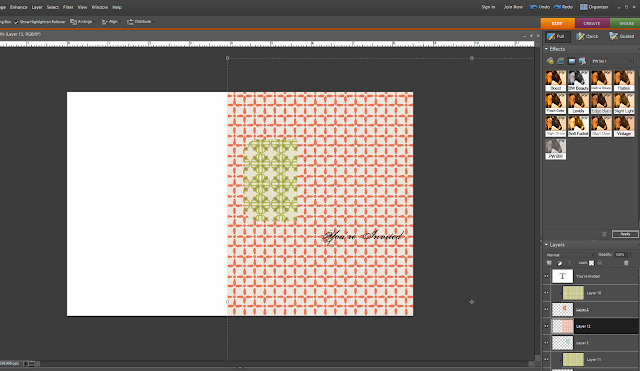Switch to the CREATE tab
This screenshot has height=371, width=640.
tap(592, 23)
